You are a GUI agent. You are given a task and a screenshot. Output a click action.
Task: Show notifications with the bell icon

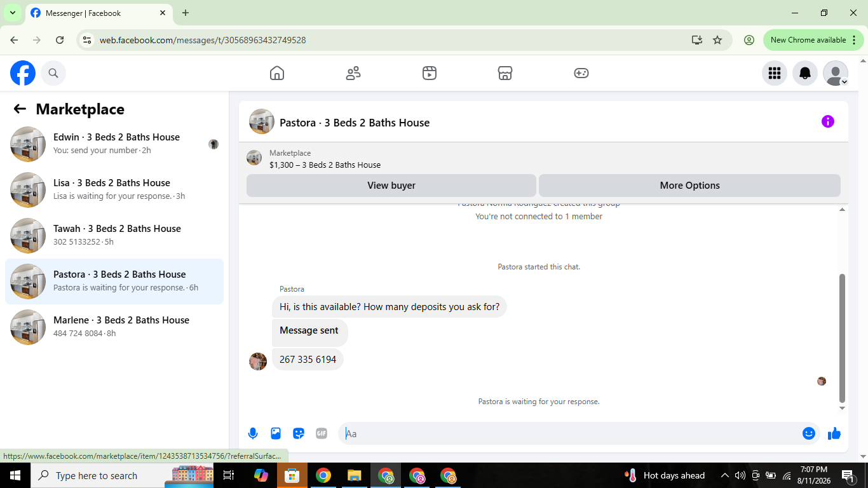tap(805, 73)
